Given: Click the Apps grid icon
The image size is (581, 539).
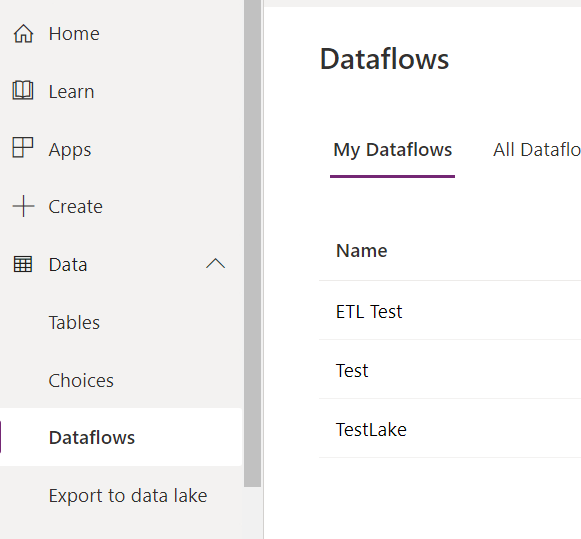Looking at the screenshot, I should pyautogui.click(x=23, y=147).
